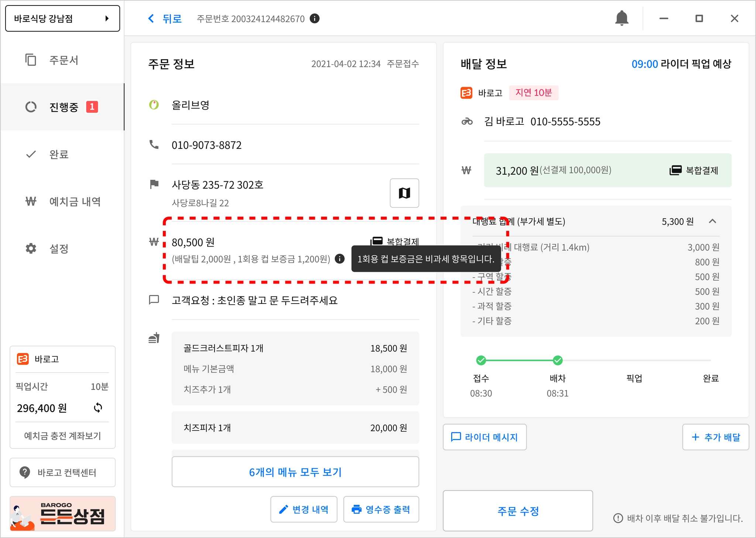The width and height of the screenshot is (756, 538).
Task: Click the 든든상점 banner
Action: click(x=62, y=514)
